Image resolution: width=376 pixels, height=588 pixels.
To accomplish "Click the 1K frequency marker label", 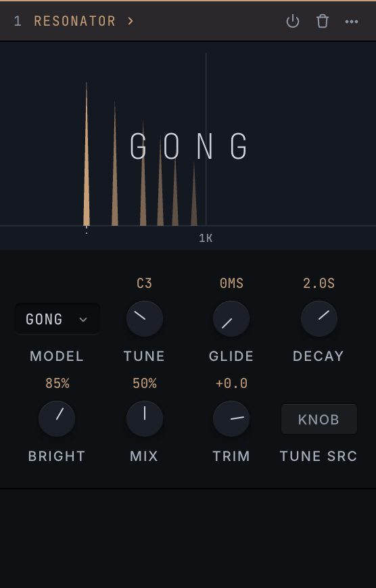I will point(206,239).
